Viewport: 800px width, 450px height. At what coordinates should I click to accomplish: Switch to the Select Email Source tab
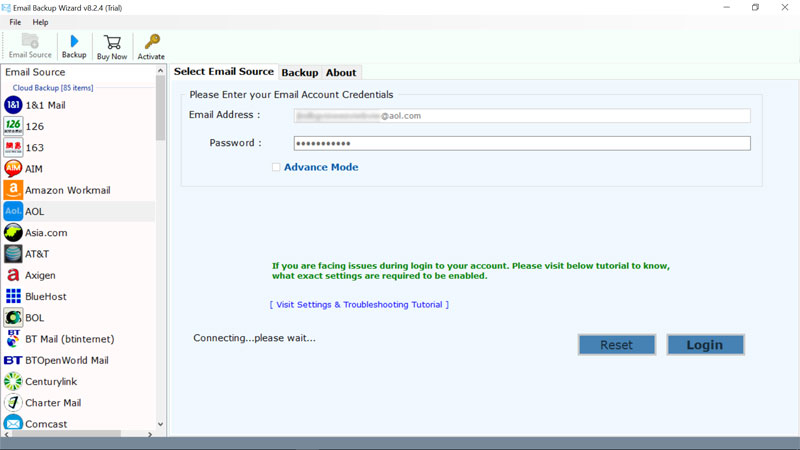[223, 71]
